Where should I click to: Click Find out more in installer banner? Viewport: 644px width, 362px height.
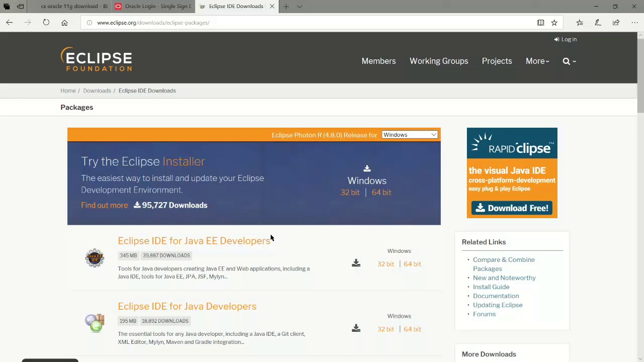tap(104, 205)
